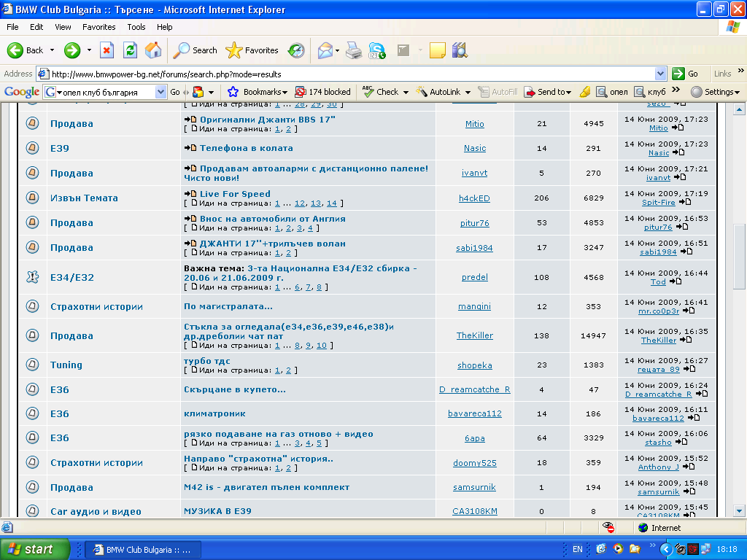The width and height of the screenshot is (747, 560).
Task: Click the yellow note toolbar icon
Action: (x=438, y=50)
